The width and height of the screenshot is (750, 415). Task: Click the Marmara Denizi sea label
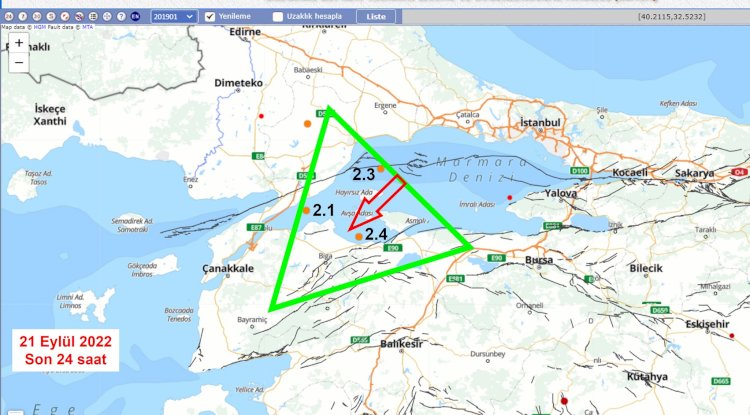(x=481, y=170)
